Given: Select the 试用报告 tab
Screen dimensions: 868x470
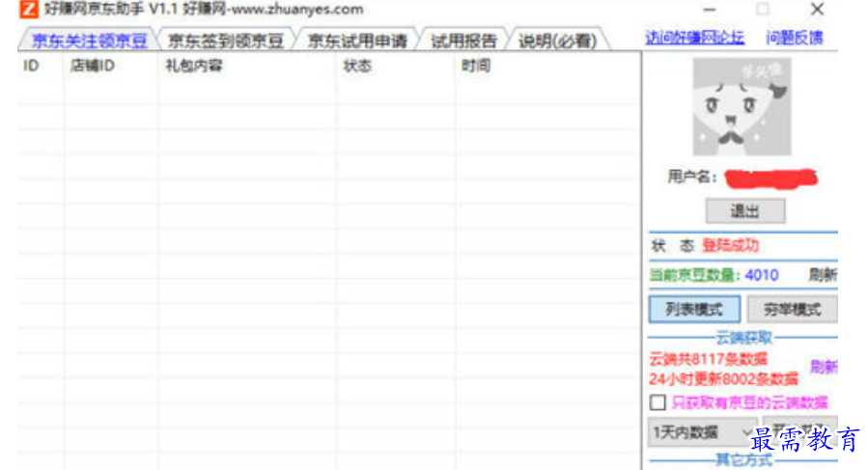Looking at the screenshot, I should coord(463,41).
